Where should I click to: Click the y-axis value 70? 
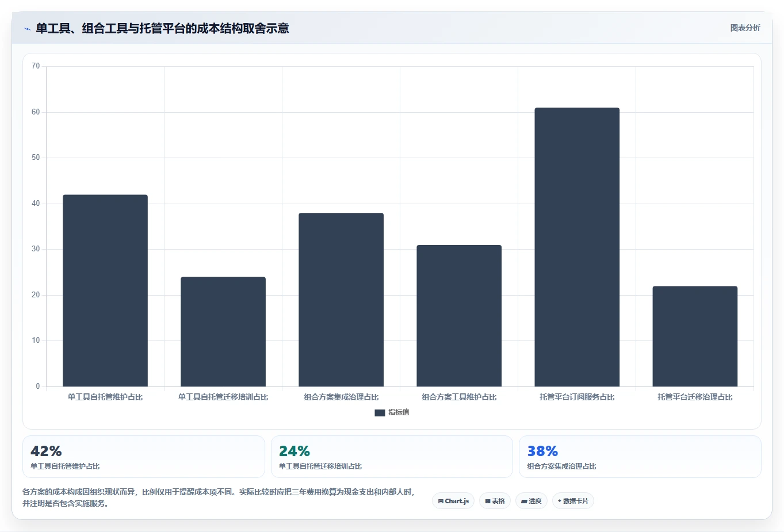click(36, 66)
